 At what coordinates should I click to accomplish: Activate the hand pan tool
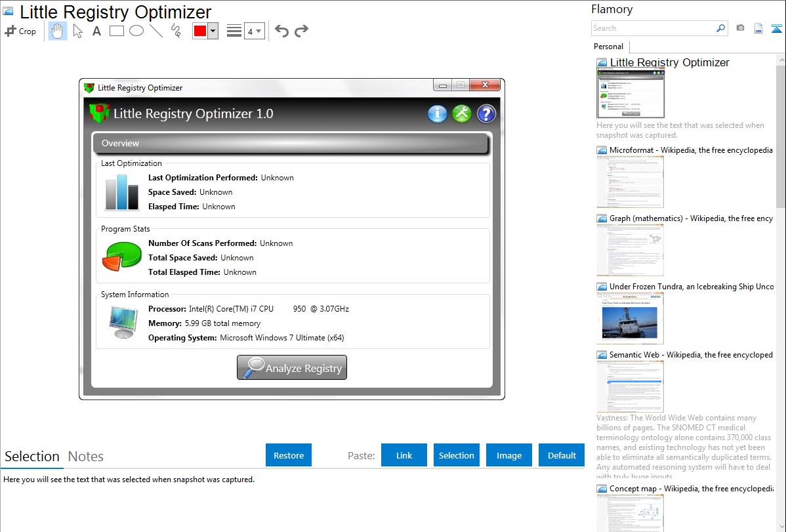click(x=57, y=31)
